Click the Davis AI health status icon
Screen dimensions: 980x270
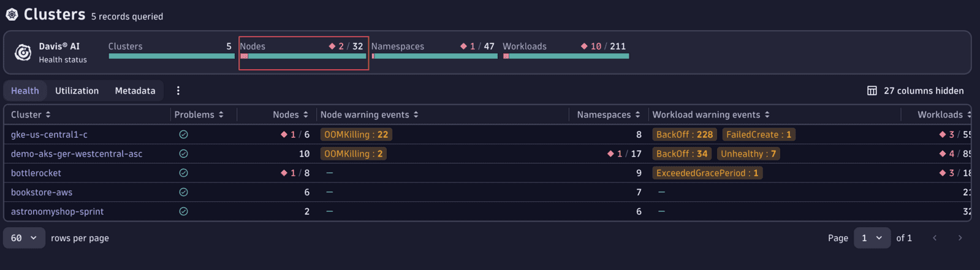coord(23,53)
